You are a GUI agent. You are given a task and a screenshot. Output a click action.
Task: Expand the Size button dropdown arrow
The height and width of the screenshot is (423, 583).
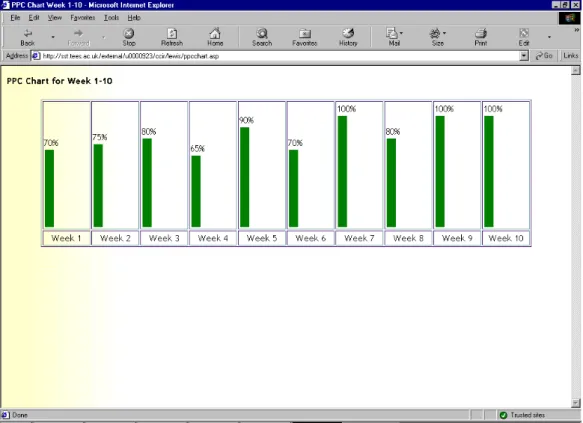[444, 33]
